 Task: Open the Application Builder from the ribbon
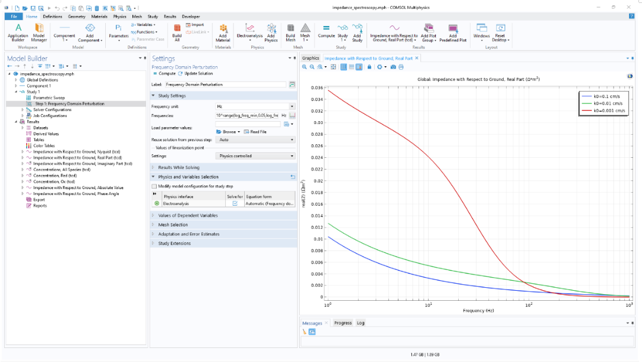pos(18,32)
